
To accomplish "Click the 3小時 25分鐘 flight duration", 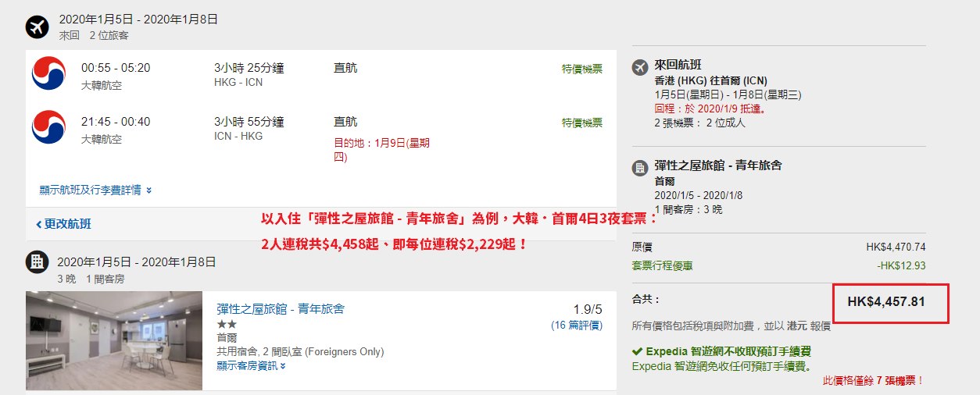I will click(249, 68).
